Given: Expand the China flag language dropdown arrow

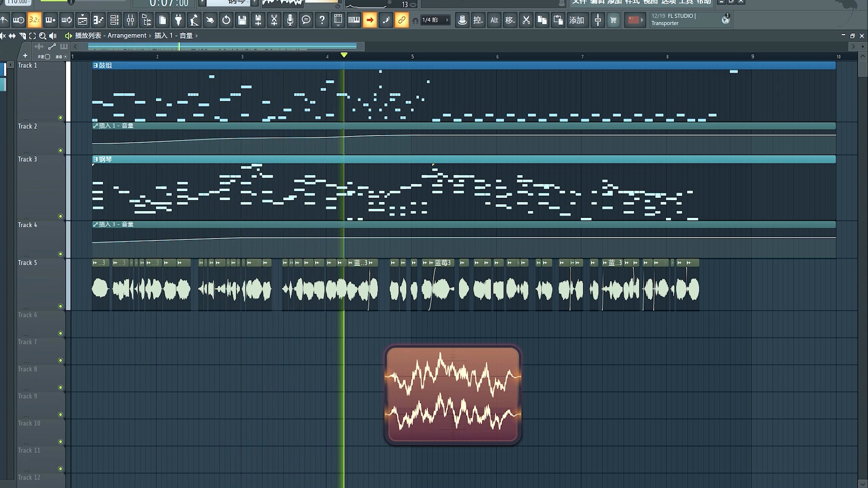Looking at the screenshot, I should tap(642, 20).
